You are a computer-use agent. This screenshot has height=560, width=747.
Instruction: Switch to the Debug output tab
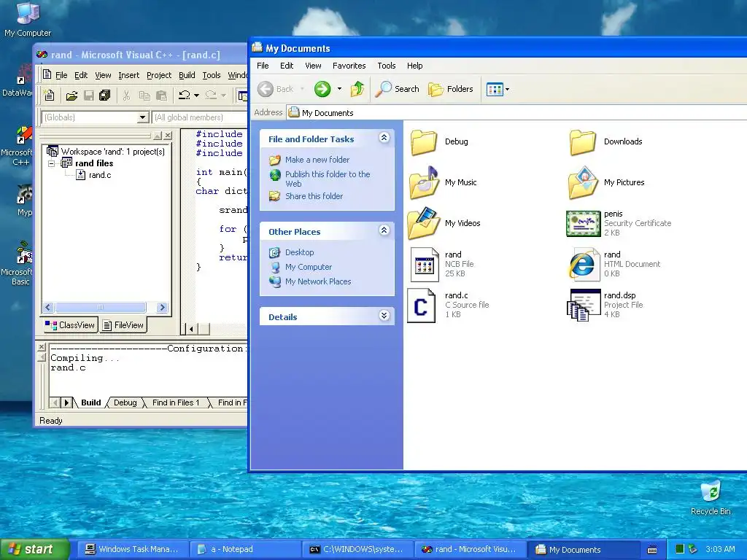[125, 402]
